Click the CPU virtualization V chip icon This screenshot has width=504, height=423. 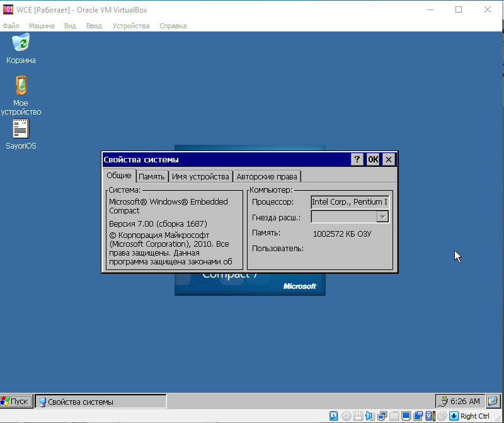click(430, 416)
